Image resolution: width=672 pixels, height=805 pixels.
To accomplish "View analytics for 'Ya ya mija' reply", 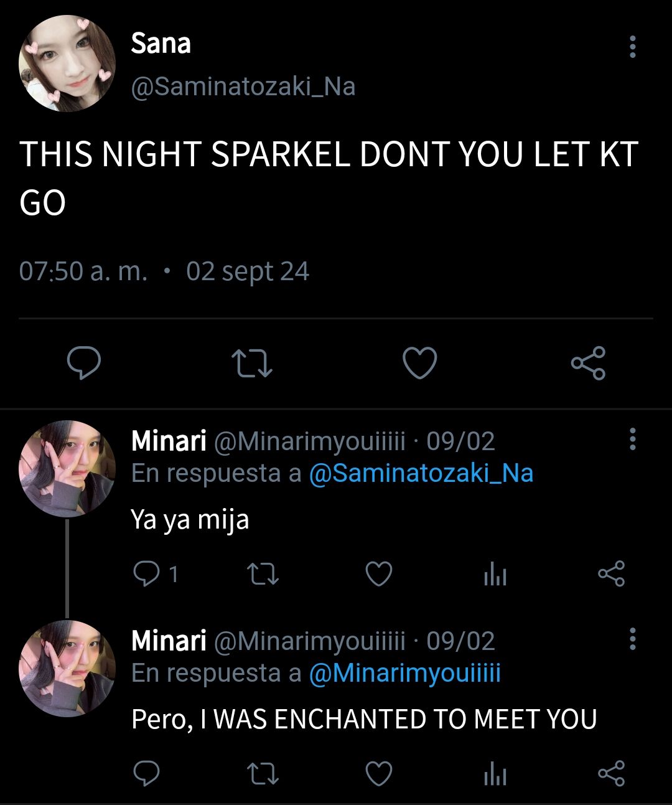I will (x=495, y=574).
